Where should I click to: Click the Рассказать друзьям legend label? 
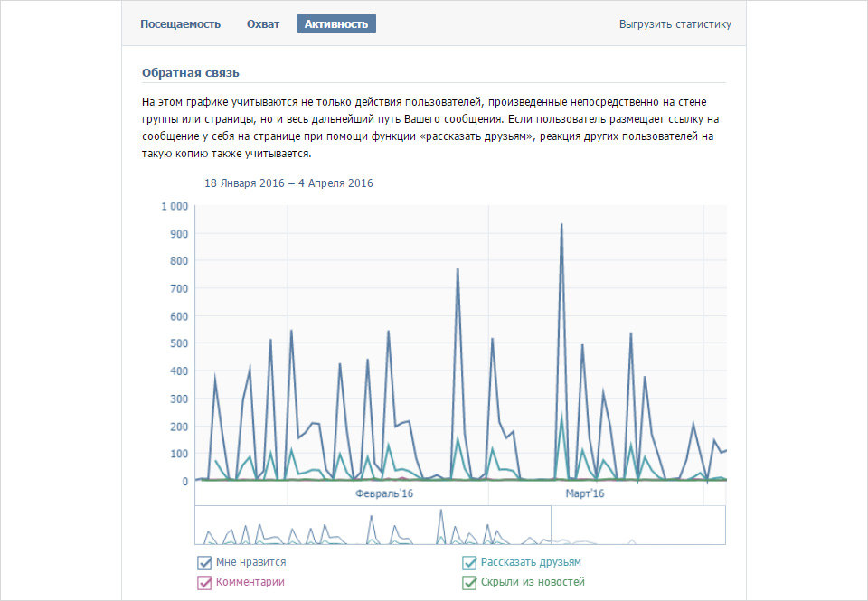point(531,562)
